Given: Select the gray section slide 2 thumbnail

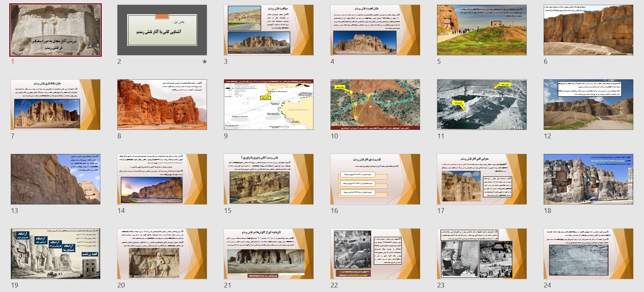Looking at the screenshot, I should point(162,30).
